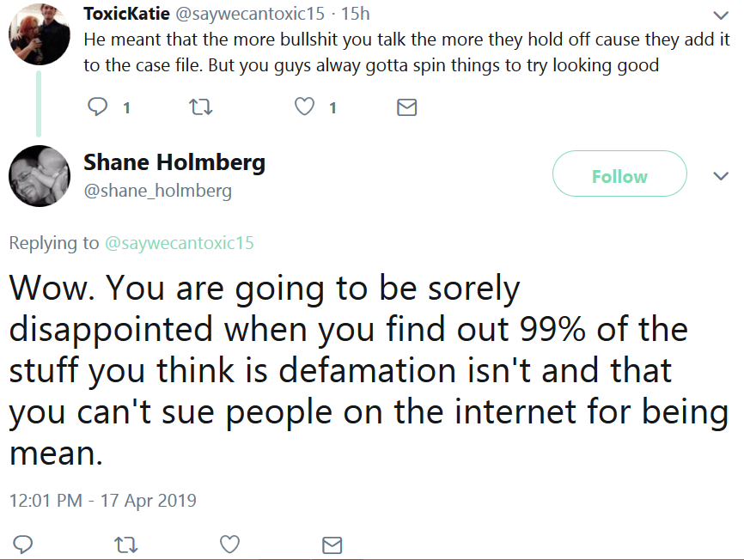Viewport: 744px width, 560px height.
Task: Open Shane Holmberg's avatar
Action: pyautogui.click(x=40, y=176)
